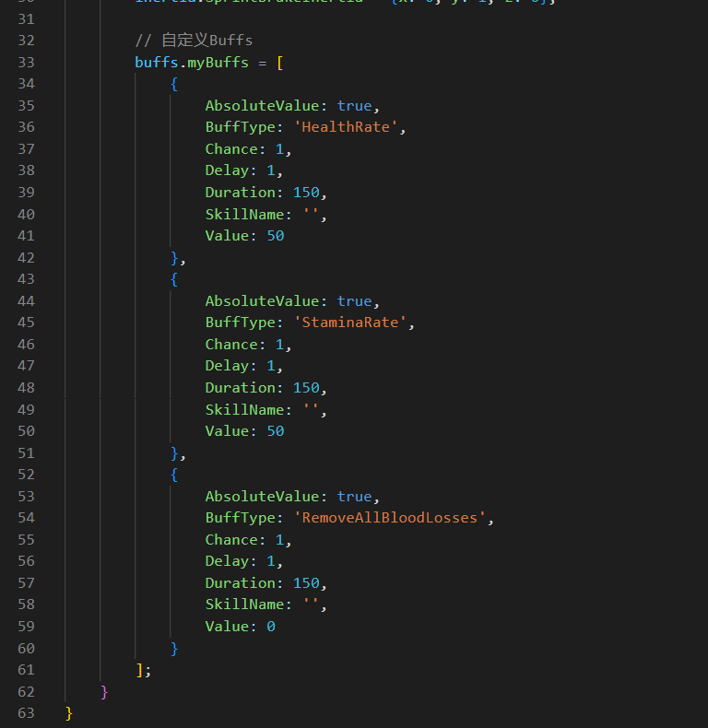Viewport: 708px width, 728px height.
Task: Click the true keyword on line 35
Action: click(354, 106)
